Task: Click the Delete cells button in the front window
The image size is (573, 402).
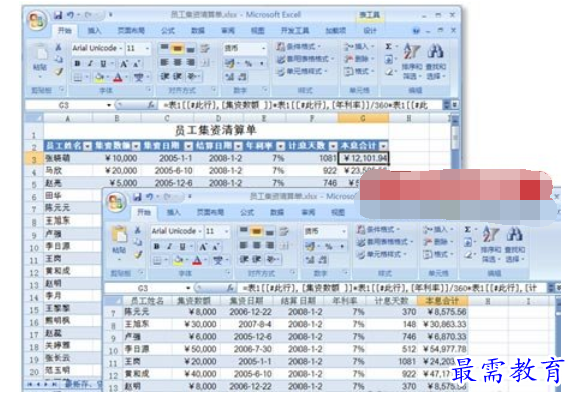Action: (437, 242)
